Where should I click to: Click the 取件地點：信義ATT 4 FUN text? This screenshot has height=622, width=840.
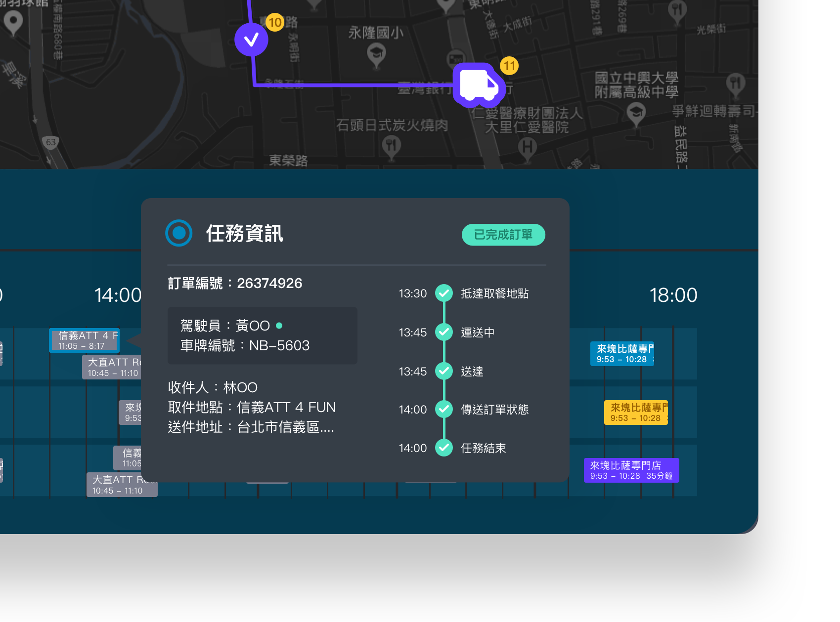[252, 407]
